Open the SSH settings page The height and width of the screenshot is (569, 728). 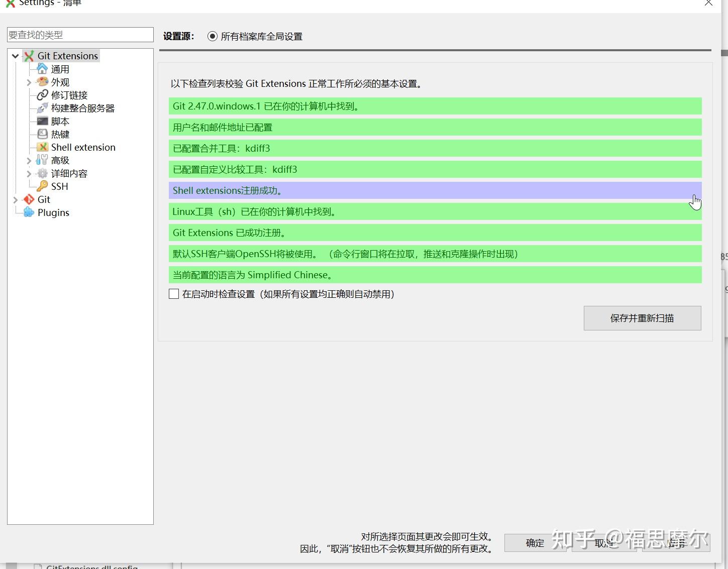(59, 186)
